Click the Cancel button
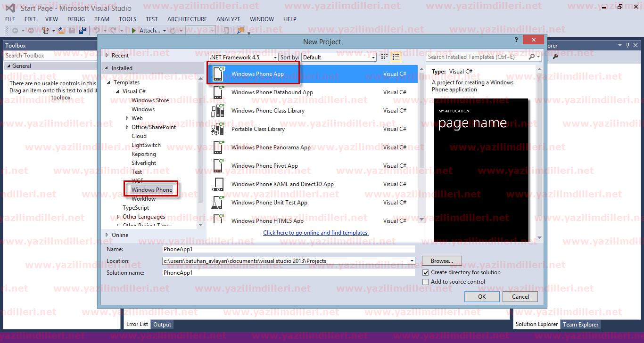Image resolution: width=644 pixels, height=343 pixels. [x=520, y=297]
